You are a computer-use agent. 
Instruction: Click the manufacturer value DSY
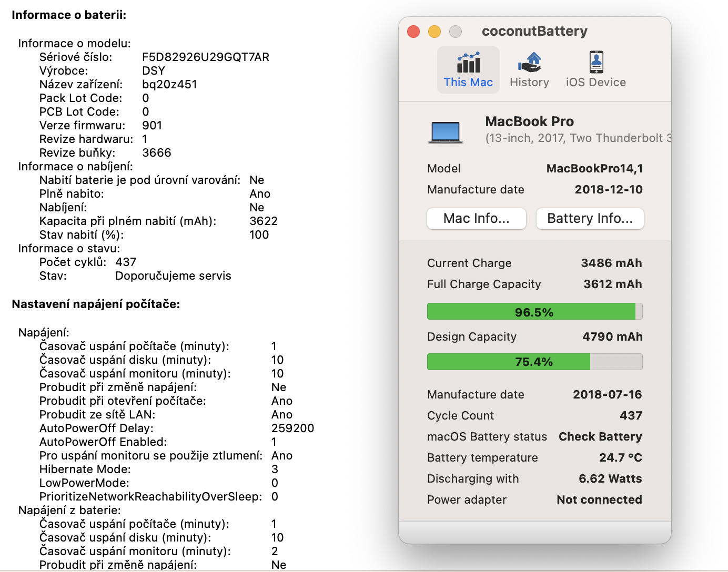154,70
